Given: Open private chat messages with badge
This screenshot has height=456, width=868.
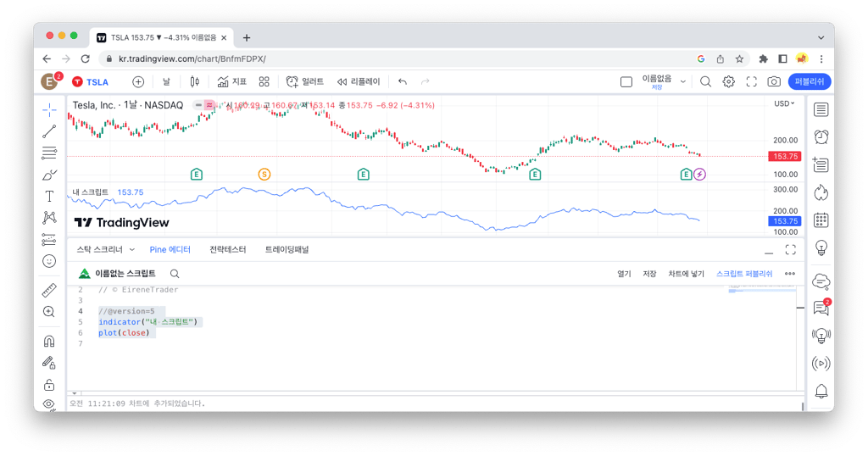Looking at the screenshot, I should coord(821,308).
